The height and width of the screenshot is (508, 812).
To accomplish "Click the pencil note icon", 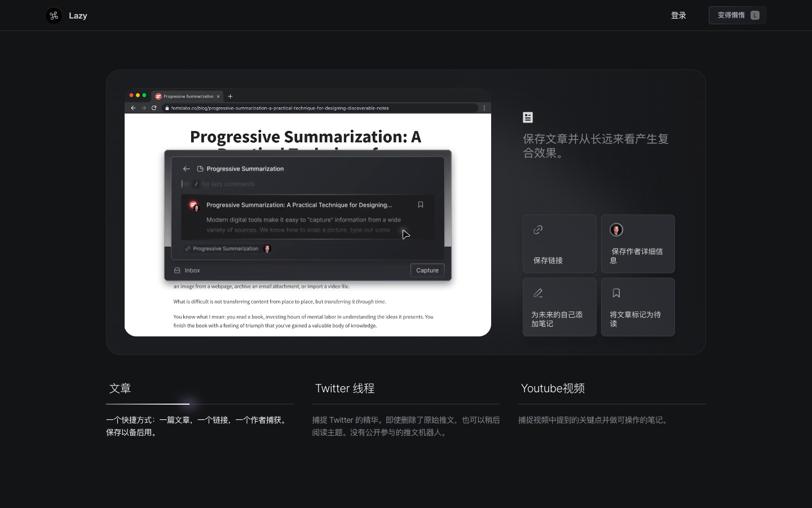I will (x=538, y=293).
